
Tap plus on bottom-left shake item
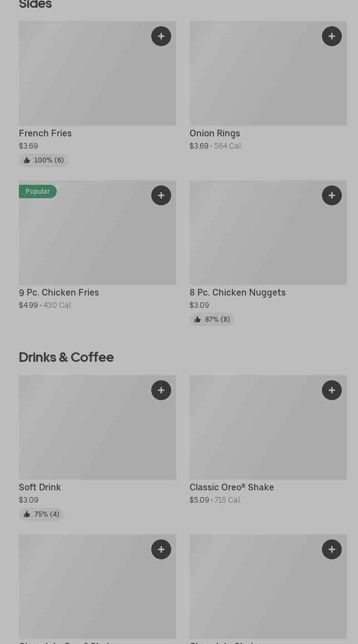[x=161, y=549]
